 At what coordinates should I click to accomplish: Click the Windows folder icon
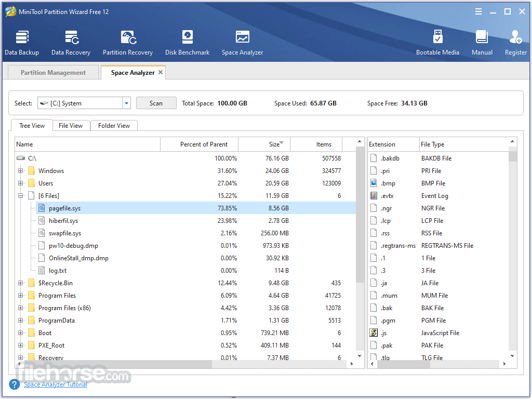pos(31,170)
